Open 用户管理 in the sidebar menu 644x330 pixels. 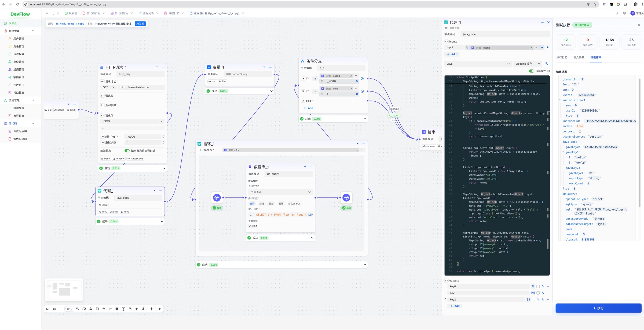coord(19,39)
